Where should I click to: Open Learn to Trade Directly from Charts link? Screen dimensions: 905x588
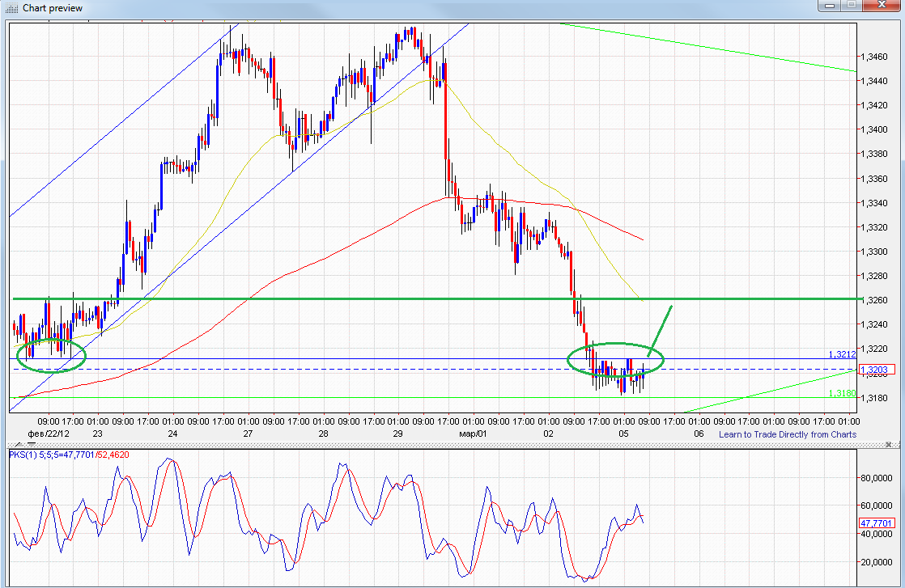tap(787, 434)
